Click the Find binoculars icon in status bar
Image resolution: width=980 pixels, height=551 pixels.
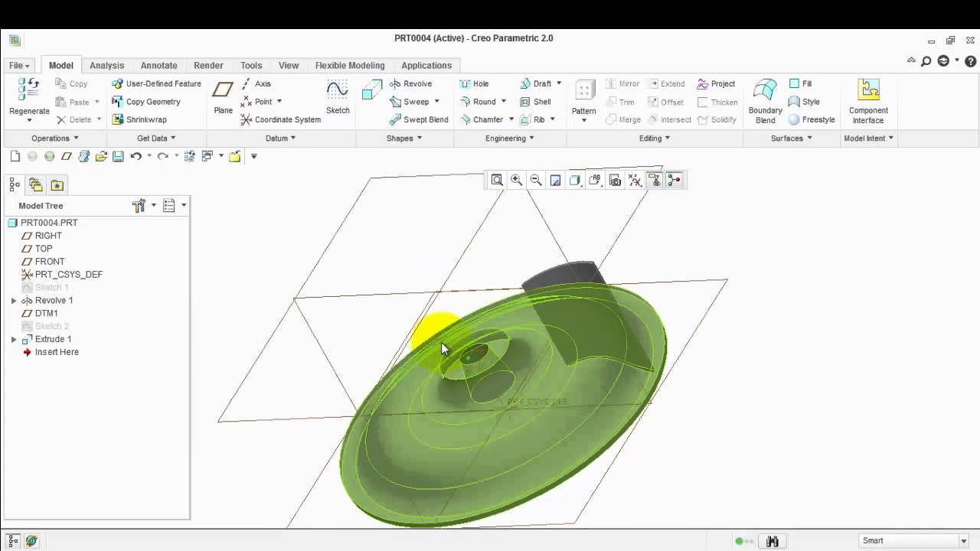point(773,541)
